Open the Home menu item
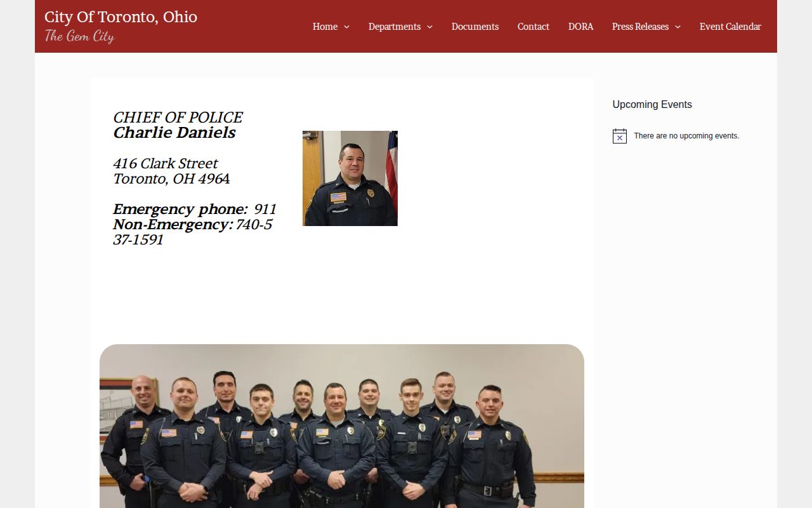This screenshot has height=508, width=812. pos(325,27)
